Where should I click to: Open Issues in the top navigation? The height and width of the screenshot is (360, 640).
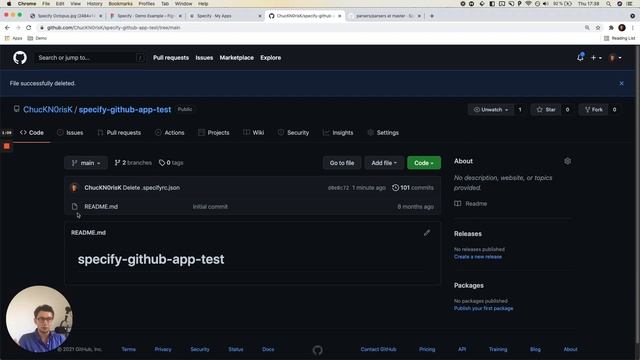204,58
